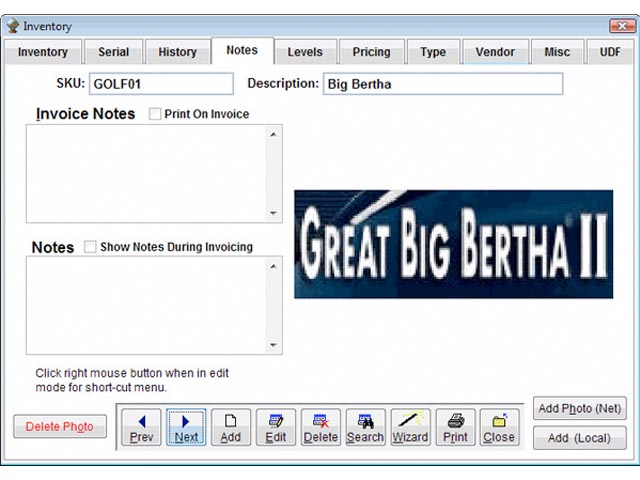Viewport: 640px width, 480px height.
Task: Click the Close folder button
Action: coord(499,427)
